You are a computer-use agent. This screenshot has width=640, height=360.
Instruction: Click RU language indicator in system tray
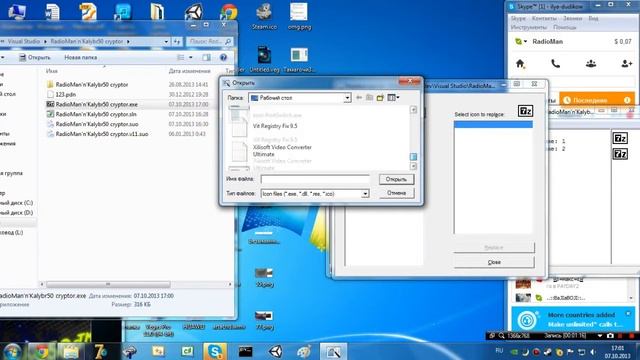[499, 350]
